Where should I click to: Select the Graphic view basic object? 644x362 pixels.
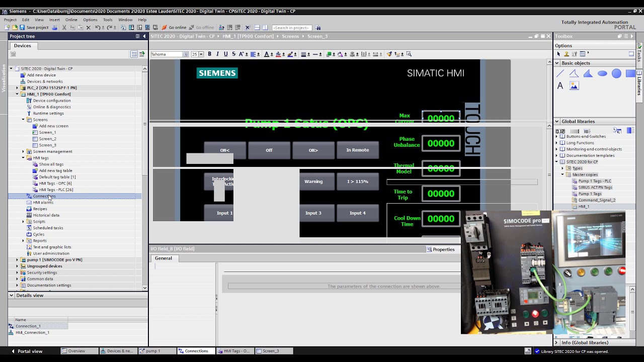pos(574,86)
